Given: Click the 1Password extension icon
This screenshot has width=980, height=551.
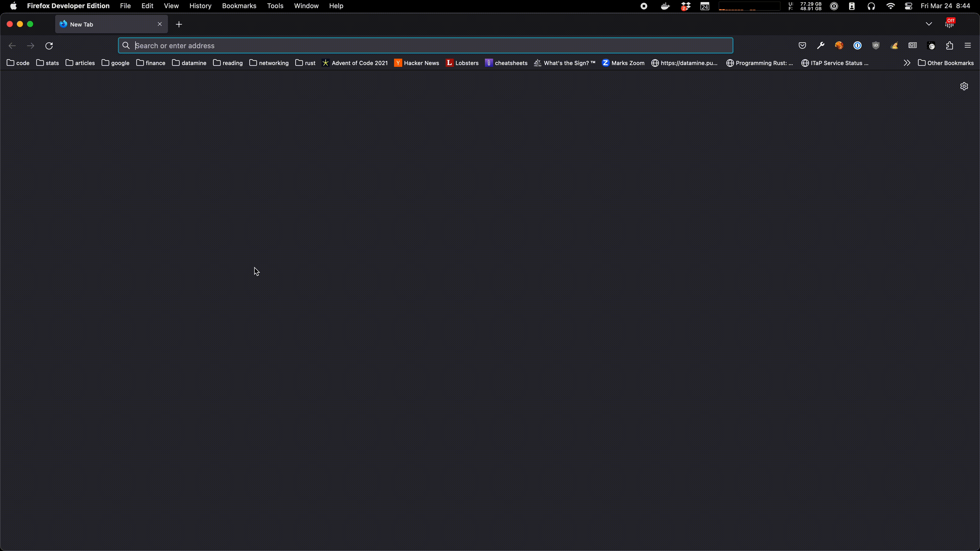Looking at the screenshot, I should click(x=857, y=46).
